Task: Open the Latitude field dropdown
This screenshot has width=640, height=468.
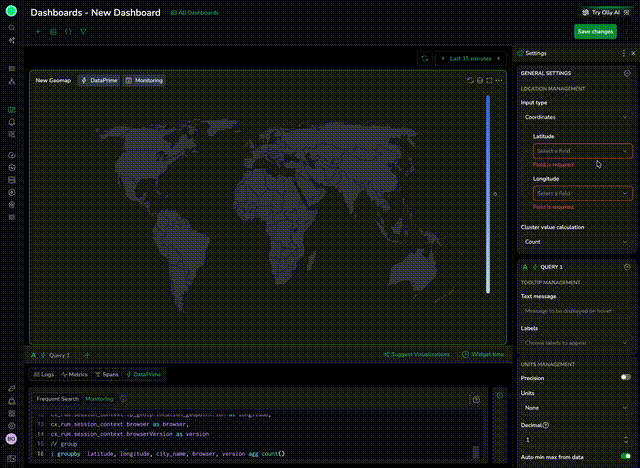Action: coord(582,151)
